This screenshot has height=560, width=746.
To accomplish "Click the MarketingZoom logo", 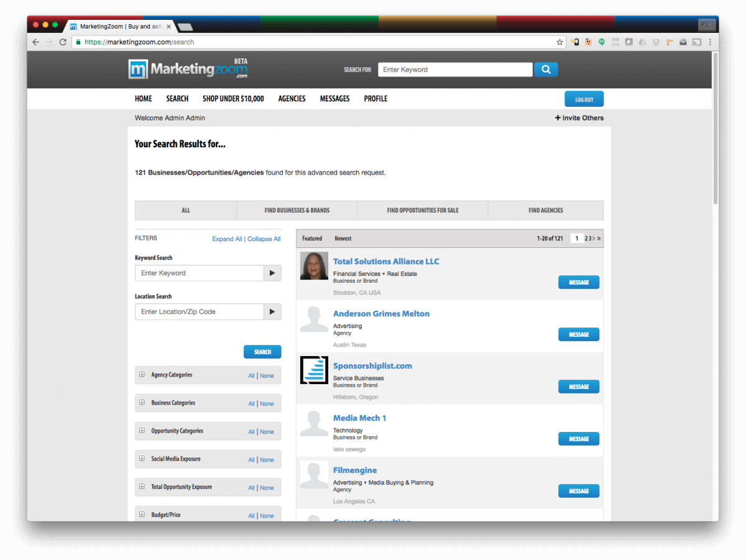I will tap(188, 69).
